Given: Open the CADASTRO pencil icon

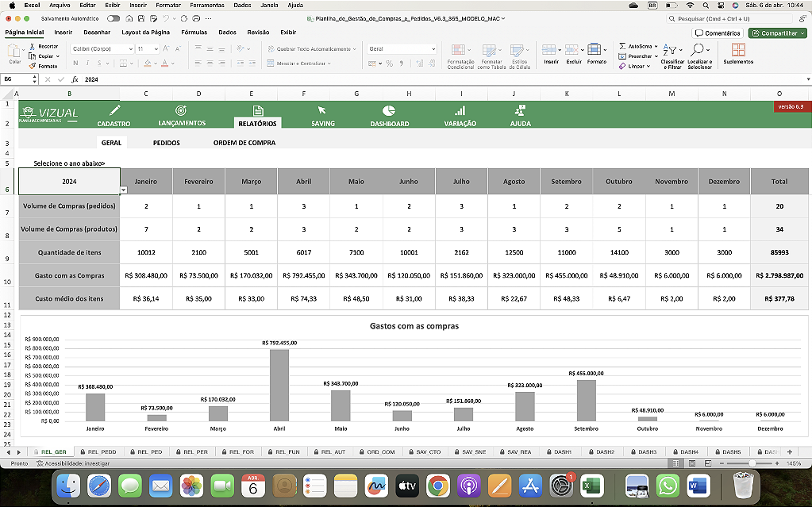Looking at the screenshot, I should click(x=114, y=110).
